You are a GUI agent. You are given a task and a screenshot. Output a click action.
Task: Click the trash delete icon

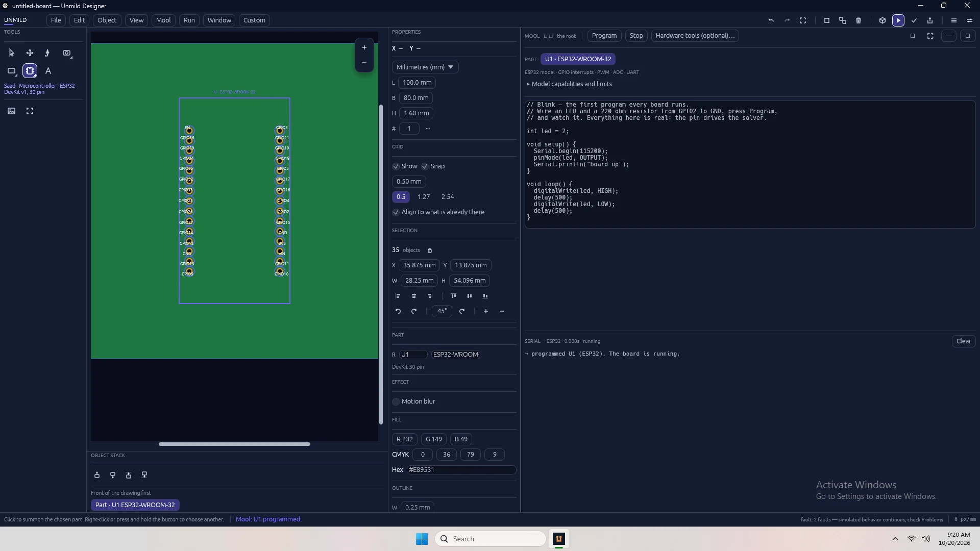(x=859, y=20)
